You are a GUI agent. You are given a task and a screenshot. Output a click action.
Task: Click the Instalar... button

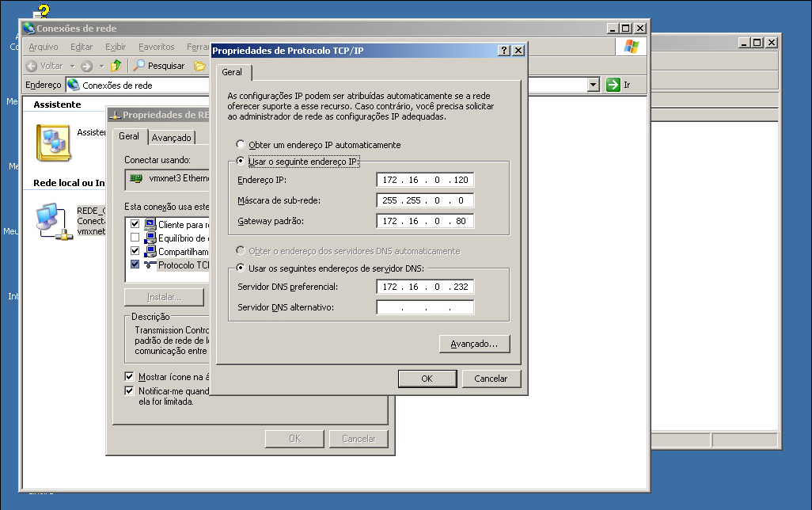(x=164, y=297)
